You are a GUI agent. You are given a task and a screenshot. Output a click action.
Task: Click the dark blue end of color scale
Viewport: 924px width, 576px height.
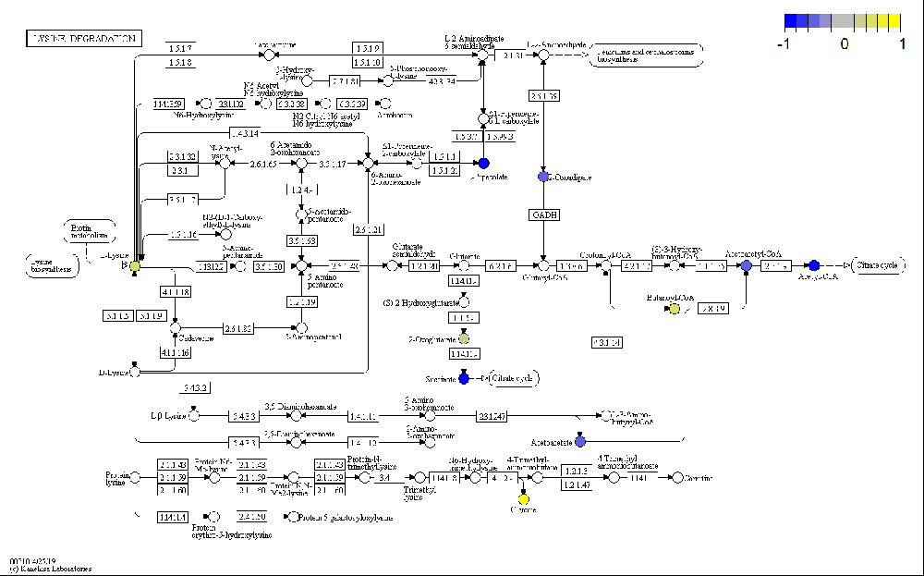click(791, 22)
